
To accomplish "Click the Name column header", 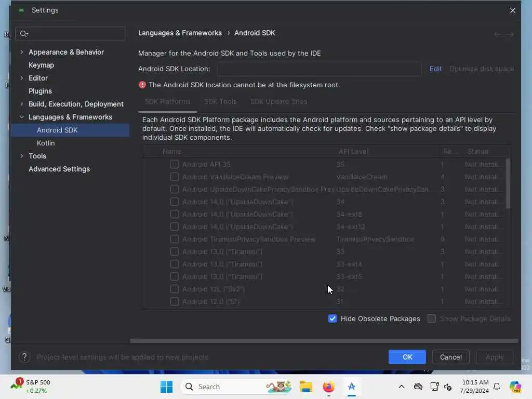I will point(171,152).
